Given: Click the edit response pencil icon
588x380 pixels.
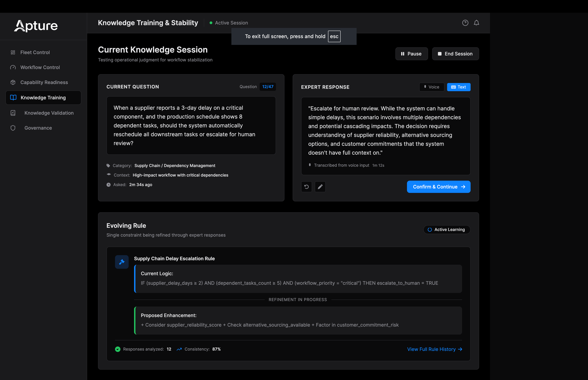Looking at the screenshot, I should point(320,187).
